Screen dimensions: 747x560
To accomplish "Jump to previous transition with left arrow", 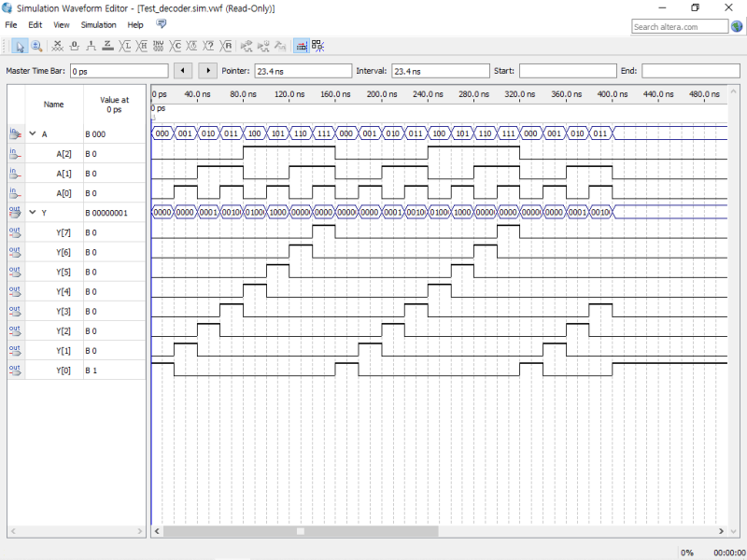I will (x=184, y=71).
